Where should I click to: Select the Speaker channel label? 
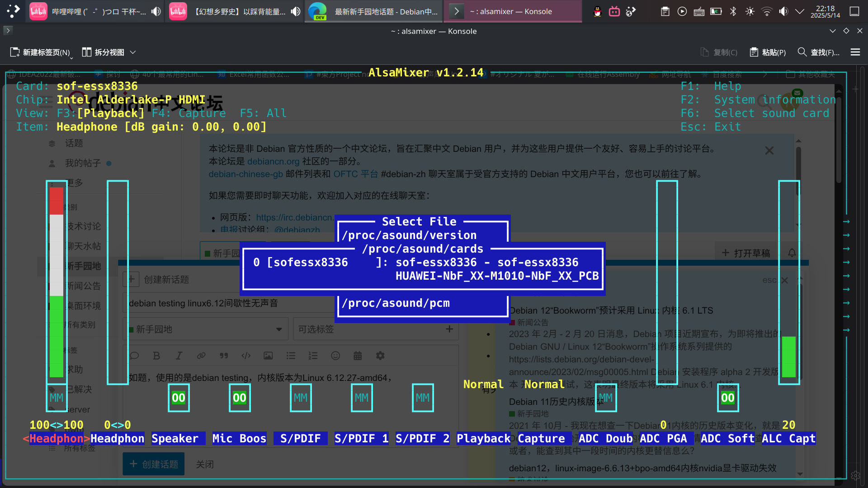(179, 439)
